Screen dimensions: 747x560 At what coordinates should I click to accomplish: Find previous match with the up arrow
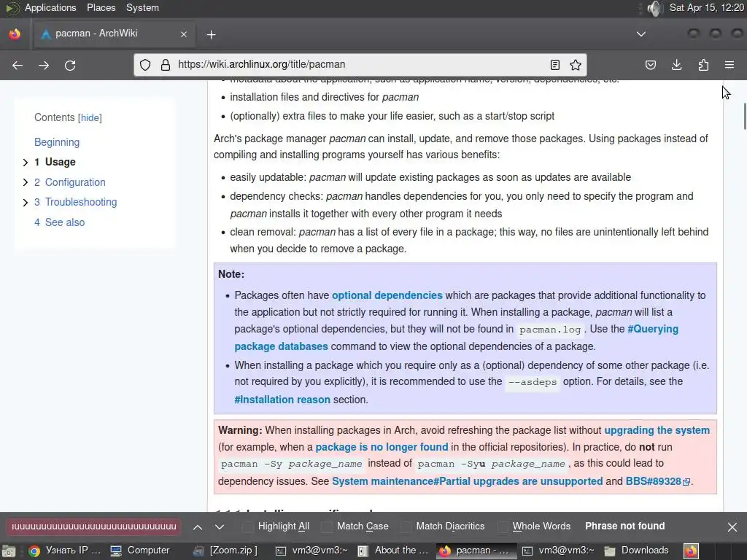coord(198,526)
